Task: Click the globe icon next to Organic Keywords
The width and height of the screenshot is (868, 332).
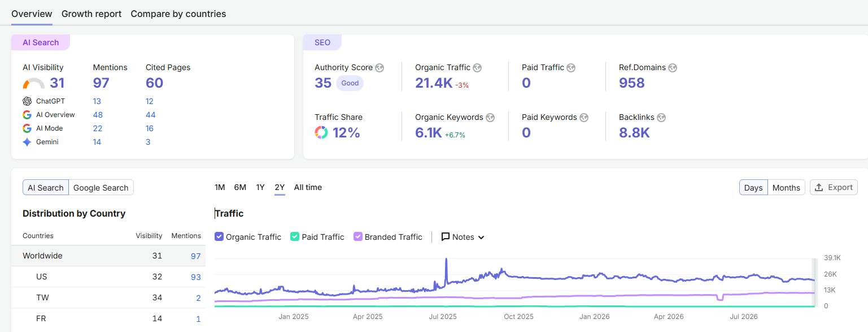Action: pos(490,118)
